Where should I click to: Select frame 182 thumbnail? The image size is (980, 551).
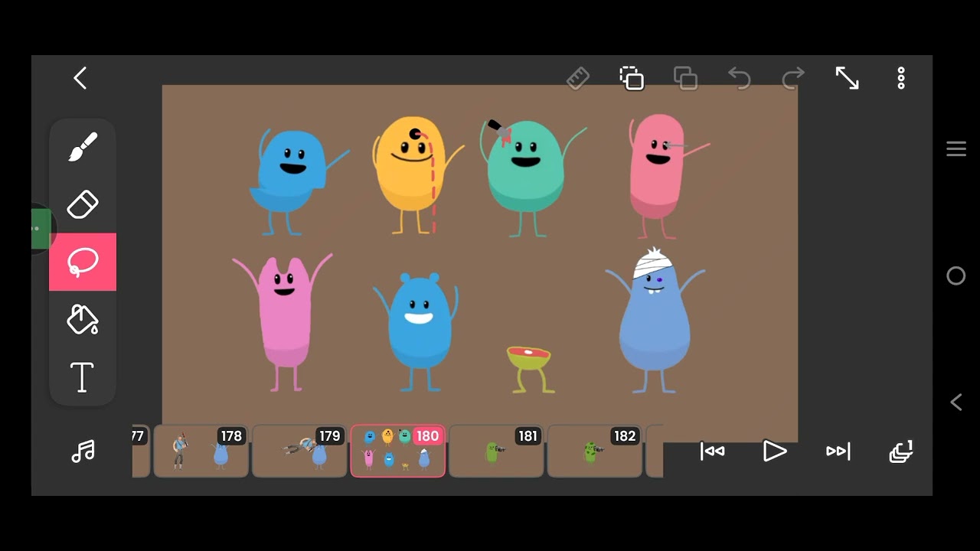[x=594, y=452]
